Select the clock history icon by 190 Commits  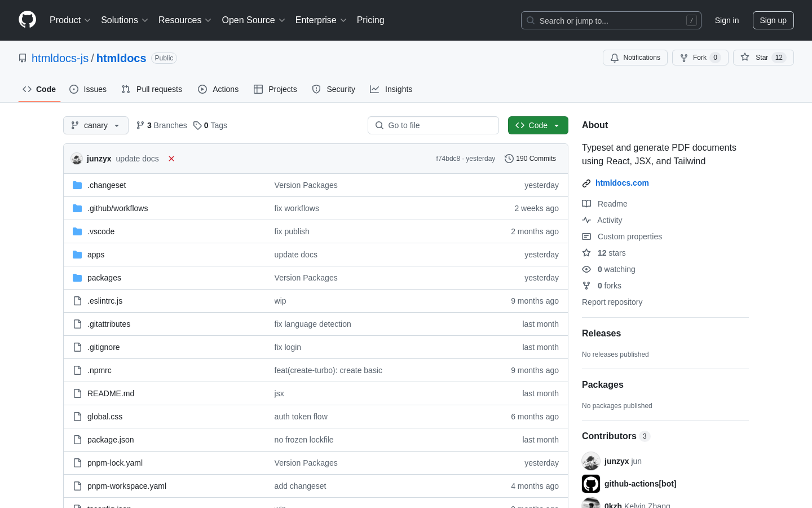click(509, 159)
